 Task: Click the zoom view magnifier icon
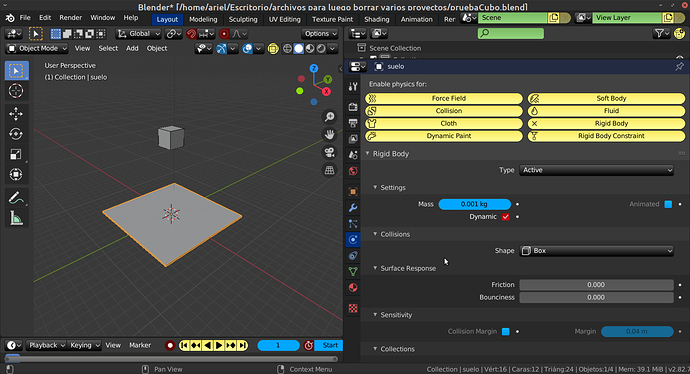click(x=329, y=117)
